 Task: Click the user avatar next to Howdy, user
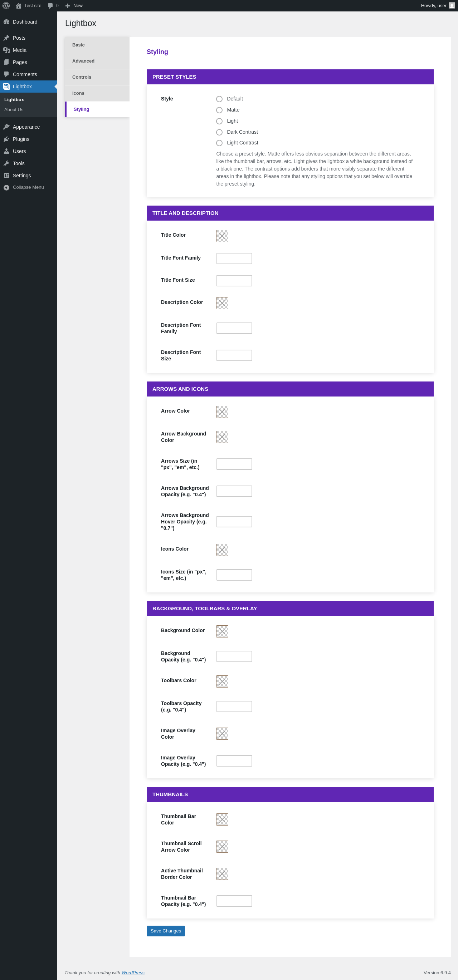tap(452, 6)
